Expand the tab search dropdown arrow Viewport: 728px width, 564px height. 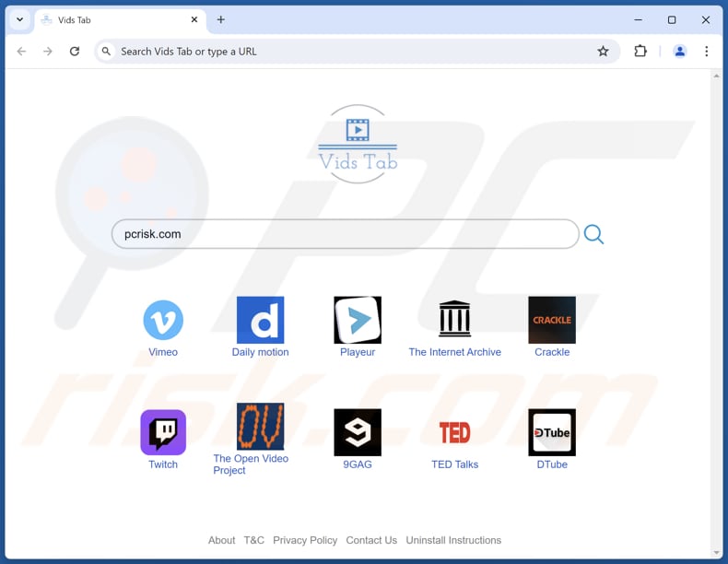pos(19,19)
